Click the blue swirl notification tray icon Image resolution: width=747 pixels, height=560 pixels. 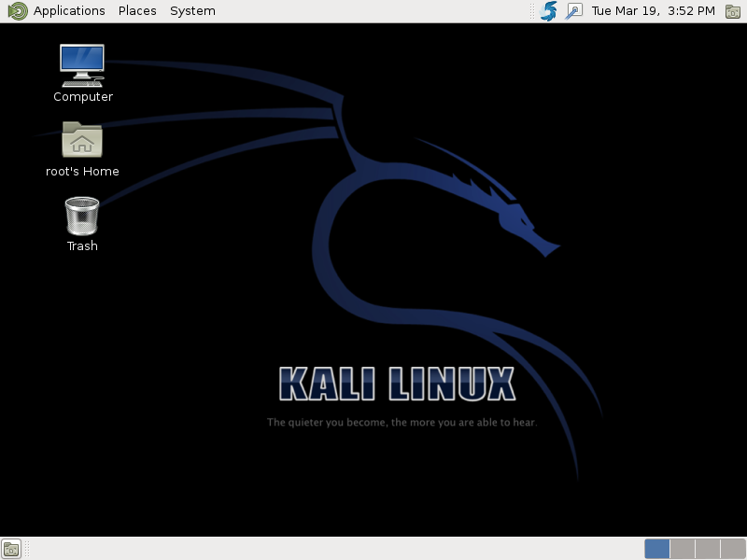tap(546, 11)
